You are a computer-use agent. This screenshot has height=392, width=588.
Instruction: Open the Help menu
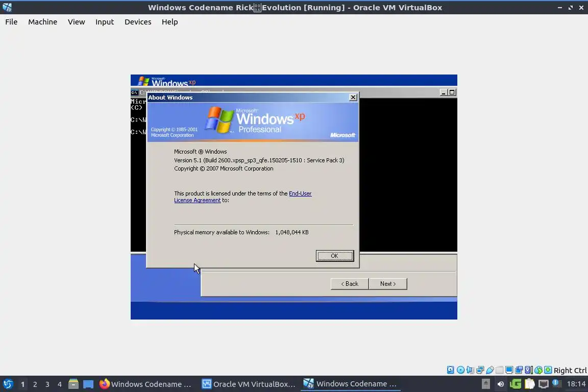coord(169,22)
